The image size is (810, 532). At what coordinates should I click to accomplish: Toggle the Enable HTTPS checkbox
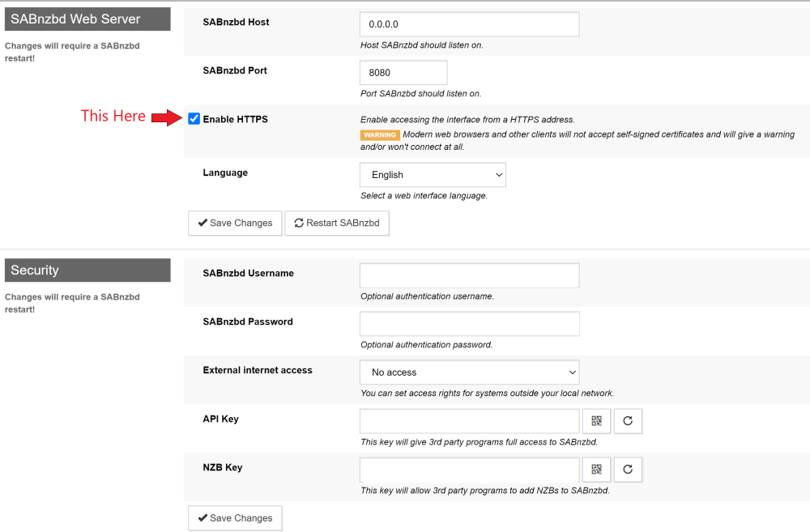pos(194,119)
